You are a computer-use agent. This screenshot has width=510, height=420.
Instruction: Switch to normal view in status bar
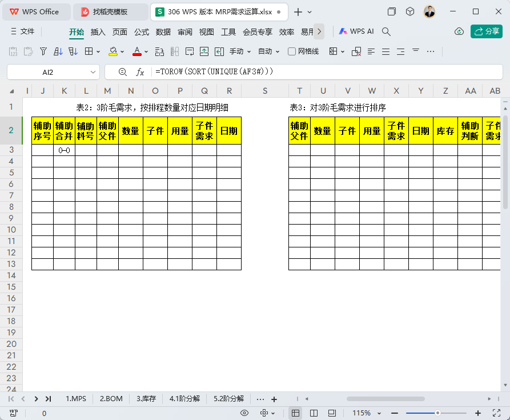click(x=295, y=413)
